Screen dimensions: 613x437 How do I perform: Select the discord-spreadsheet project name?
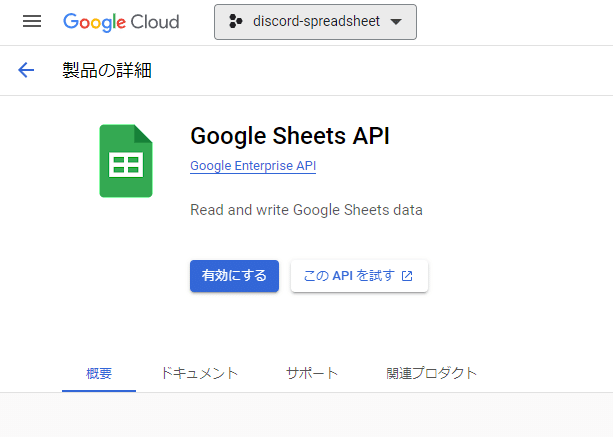click(316, 21)
